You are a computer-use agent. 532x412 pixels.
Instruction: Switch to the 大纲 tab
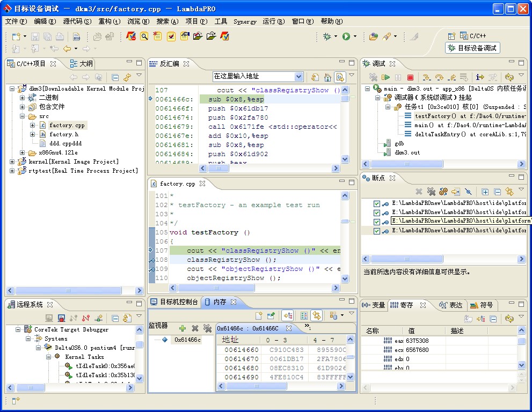(x=86, y=64)
